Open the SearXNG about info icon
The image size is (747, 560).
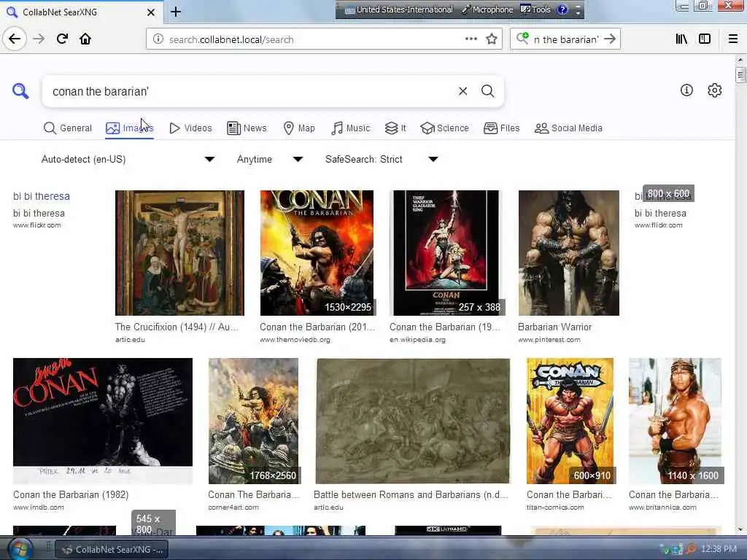tap(686, 90)
